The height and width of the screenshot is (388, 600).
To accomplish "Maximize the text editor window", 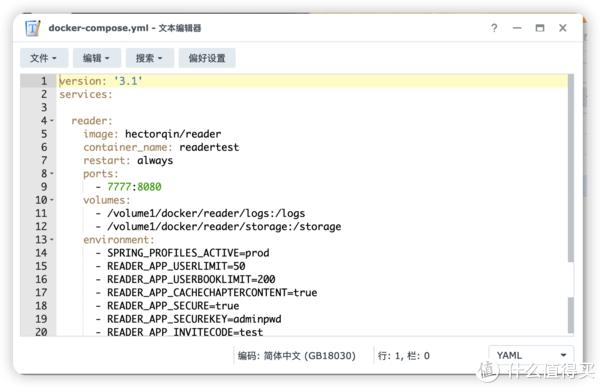I will [540, 28].
